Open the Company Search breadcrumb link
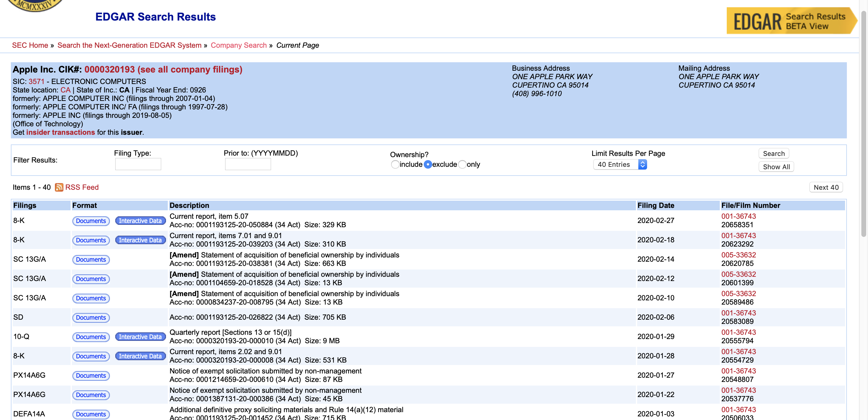868x420 pixels. [238, 45]
